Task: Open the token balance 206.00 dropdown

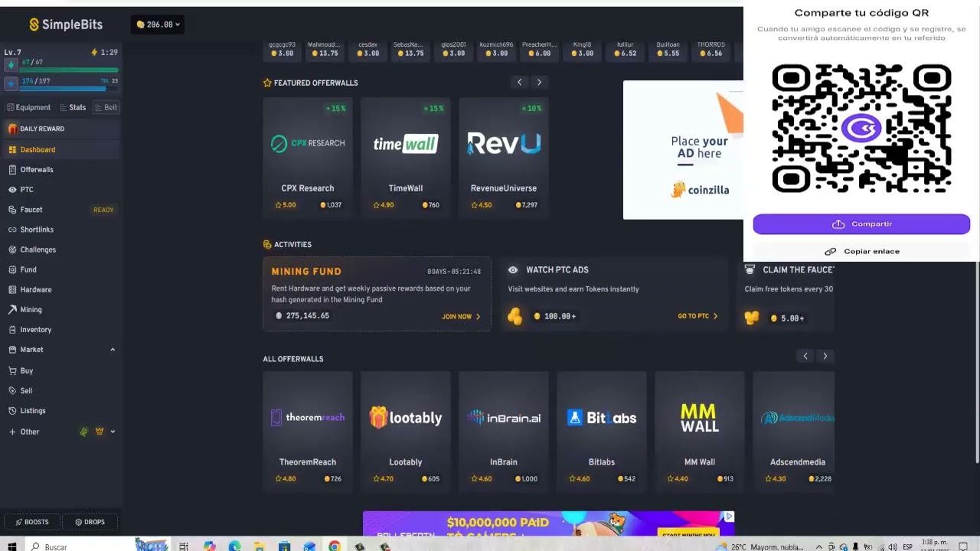Action: click(x=158, y=24)
